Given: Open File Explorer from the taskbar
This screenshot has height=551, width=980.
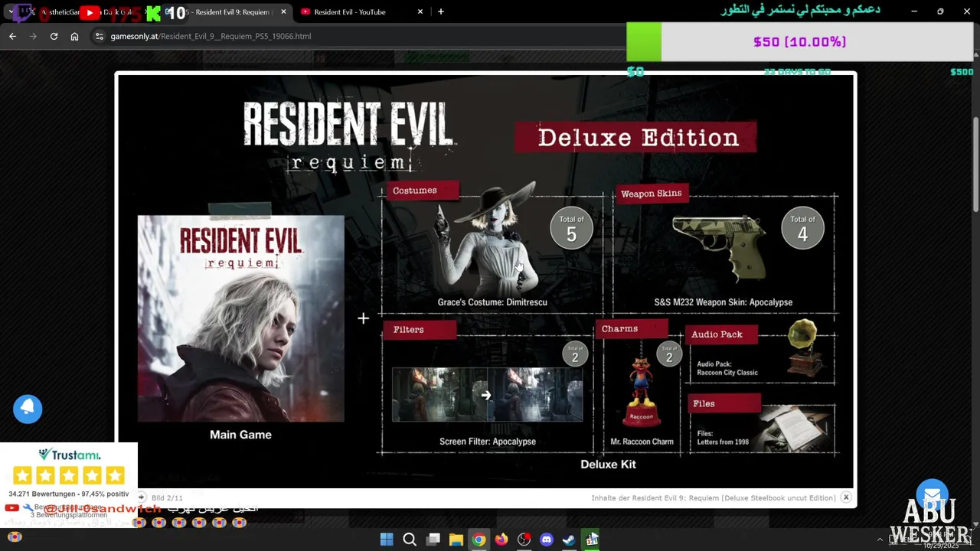Looking at the screenshot, I should 456,540.
